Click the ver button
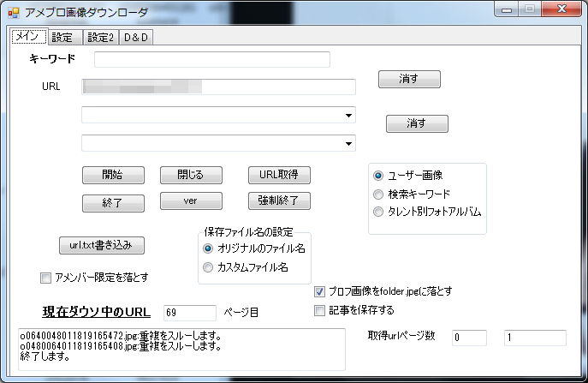Viewport: 588px width, 383px height. point(191,200)
